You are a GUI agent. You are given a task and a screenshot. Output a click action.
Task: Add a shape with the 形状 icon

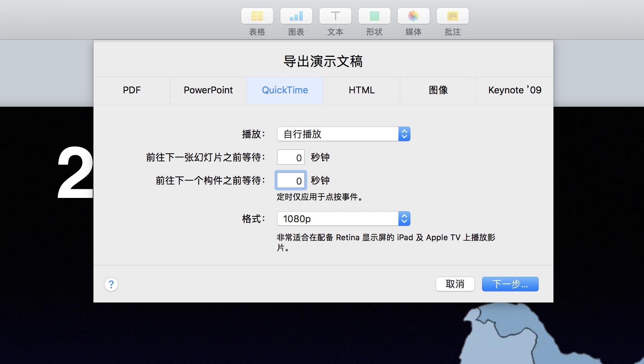[375, 16]
